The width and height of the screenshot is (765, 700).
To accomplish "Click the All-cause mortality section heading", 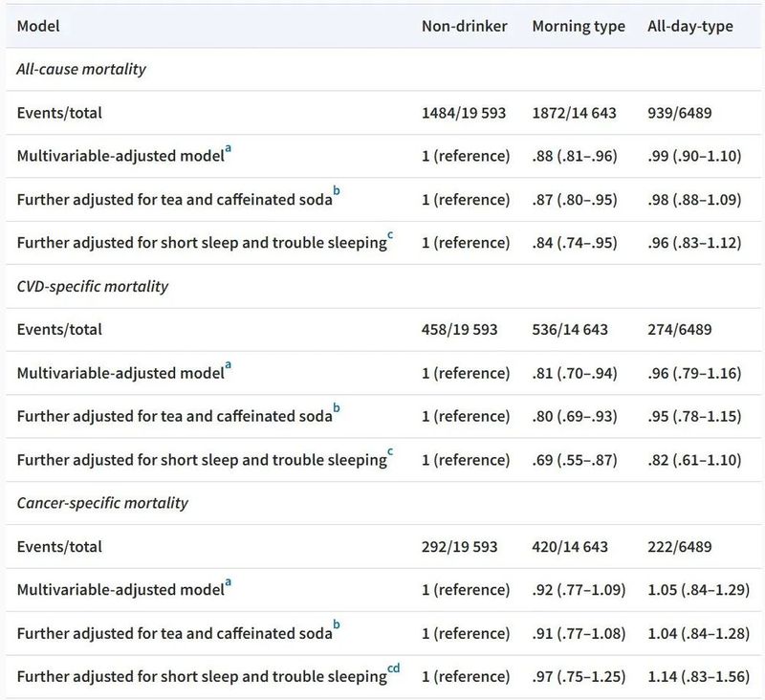I will [81, 70].
